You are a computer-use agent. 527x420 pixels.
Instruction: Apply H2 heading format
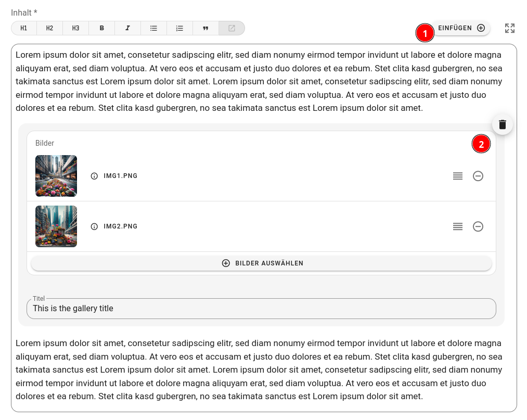click(49, 28)
